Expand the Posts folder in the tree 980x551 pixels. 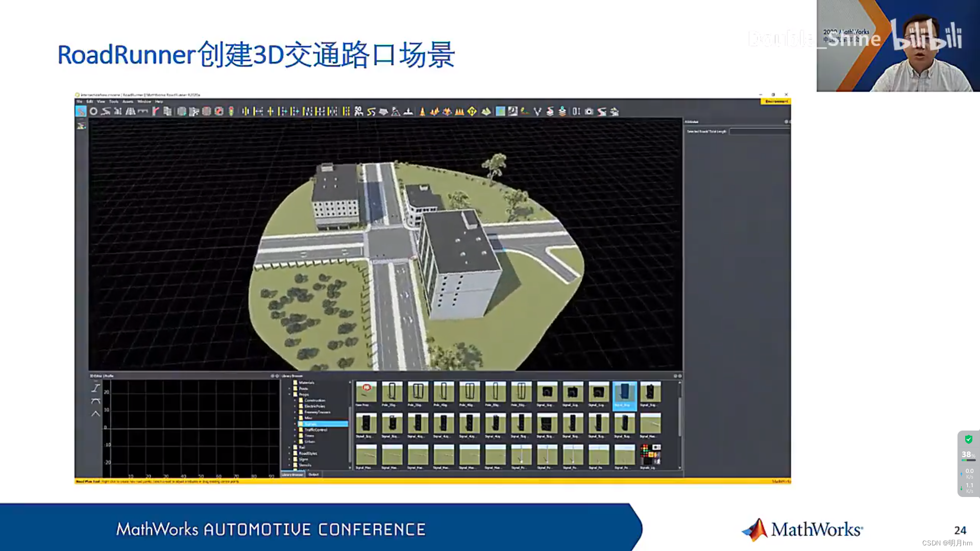click(289, 389)
